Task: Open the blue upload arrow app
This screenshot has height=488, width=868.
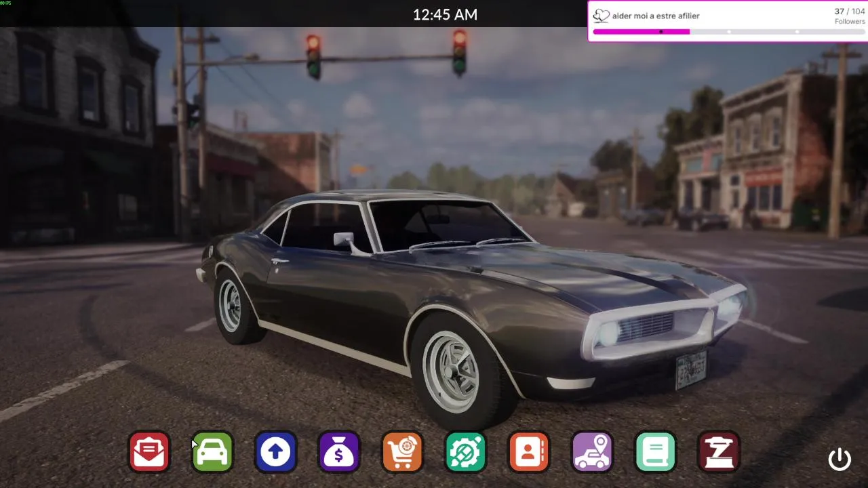Action: coord(275,452)
